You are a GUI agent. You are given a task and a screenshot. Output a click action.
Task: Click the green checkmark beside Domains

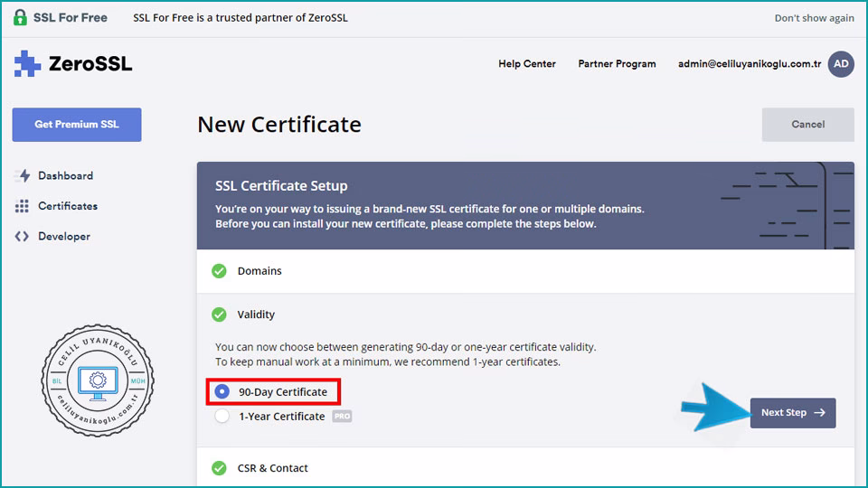coord(219,271)
